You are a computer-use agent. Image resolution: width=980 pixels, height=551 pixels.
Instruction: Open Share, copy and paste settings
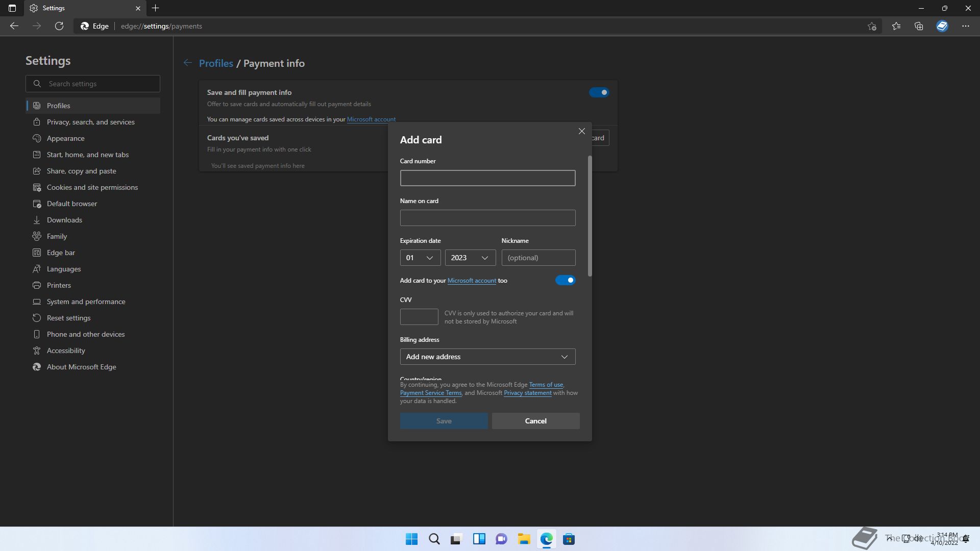pyautogui.click(x=93, y=171)
